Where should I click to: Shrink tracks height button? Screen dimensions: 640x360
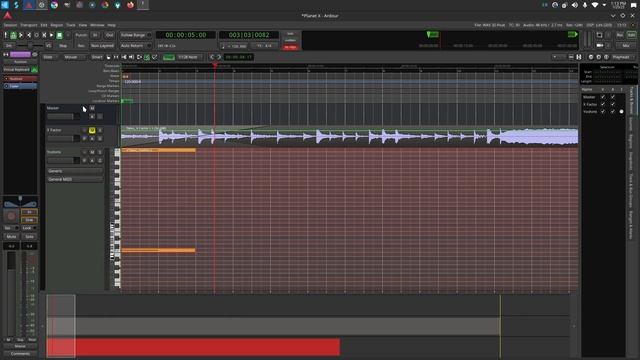click(571, 57)
